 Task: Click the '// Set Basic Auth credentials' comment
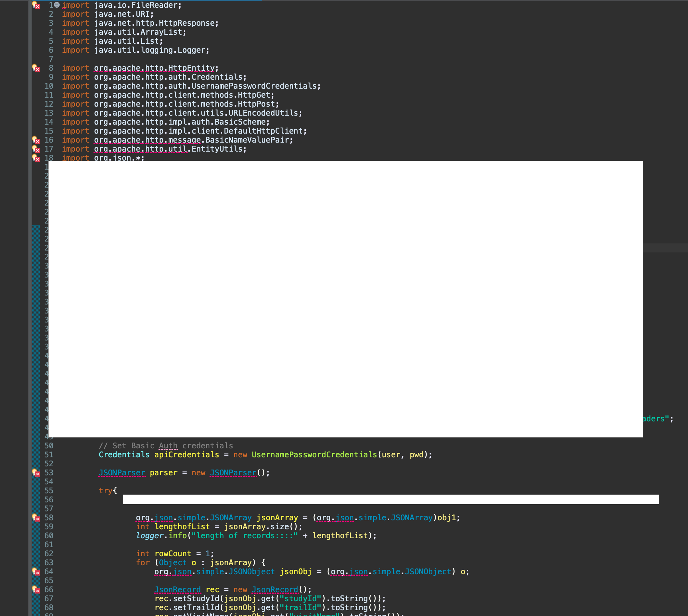(x=166, y=446)
